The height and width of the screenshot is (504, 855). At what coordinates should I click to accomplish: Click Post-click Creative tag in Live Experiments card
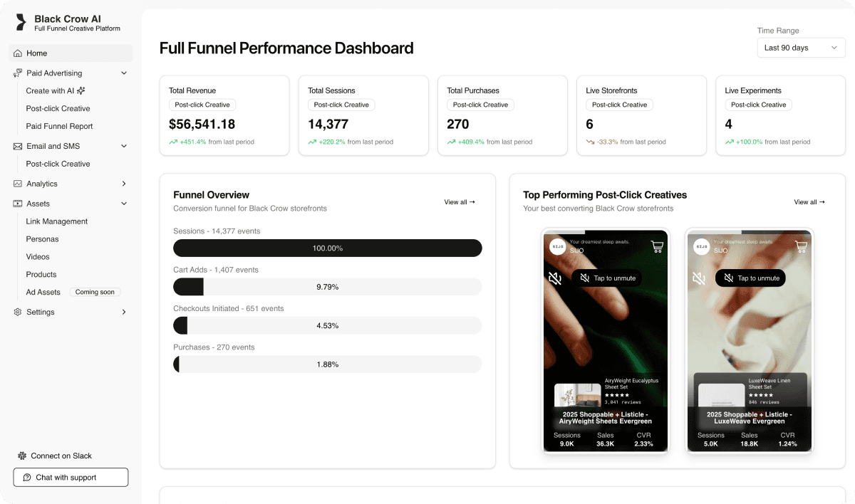[758, 105]
